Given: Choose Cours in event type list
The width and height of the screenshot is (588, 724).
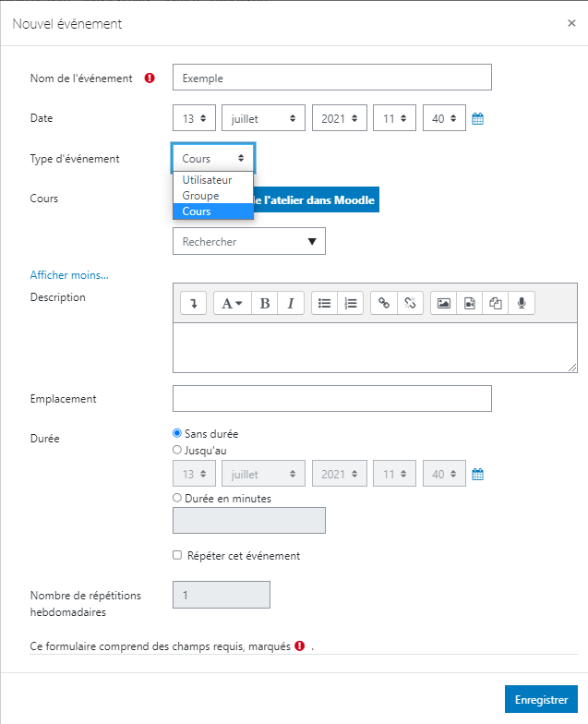Looking at the screenshot, I should [x=212, y=211].
